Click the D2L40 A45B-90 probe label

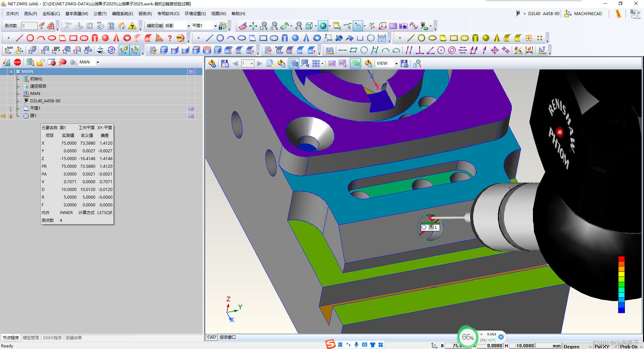[544, 14]
